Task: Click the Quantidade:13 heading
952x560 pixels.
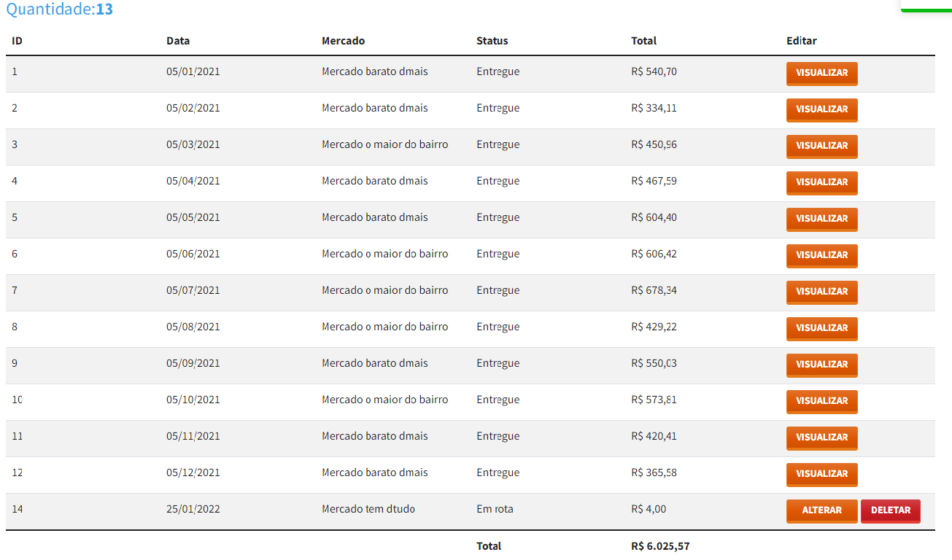Action: click(60, 9)
